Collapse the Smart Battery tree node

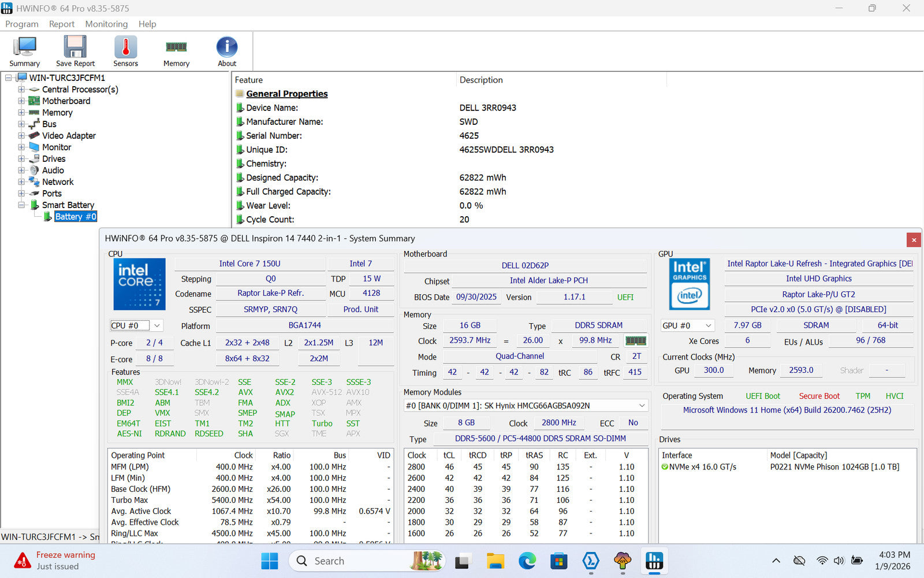21,205
